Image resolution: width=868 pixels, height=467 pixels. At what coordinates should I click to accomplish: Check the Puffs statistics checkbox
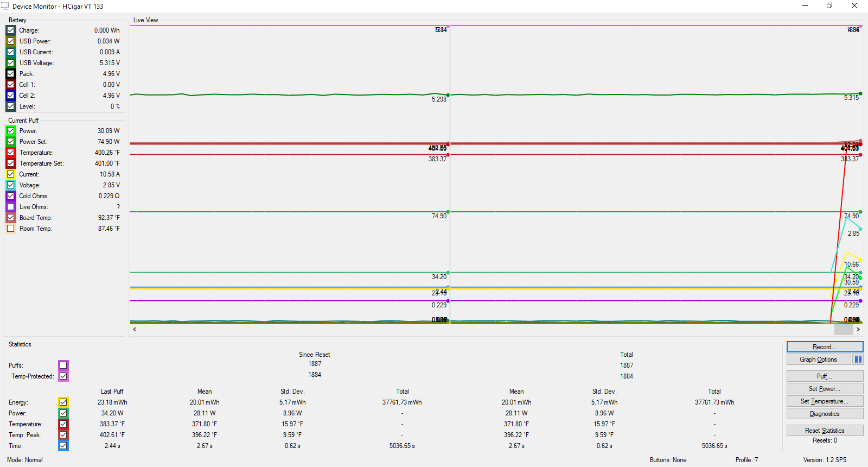click(63, 365)
